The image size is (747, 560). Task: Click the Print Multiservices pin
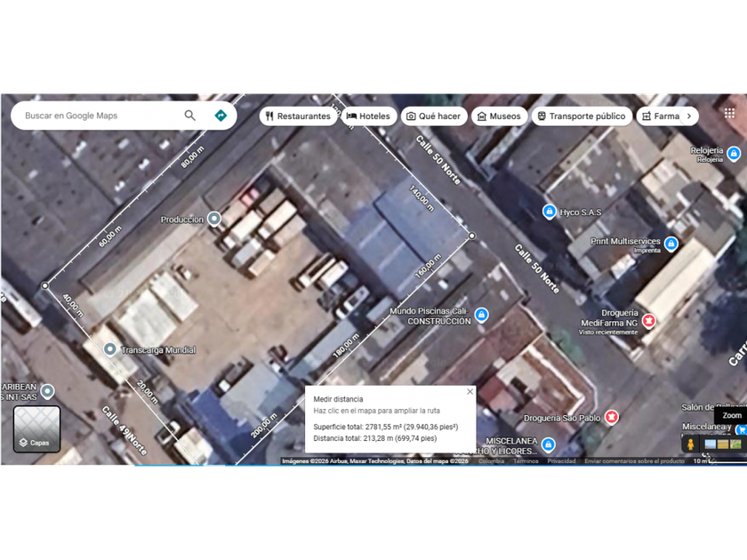coord(671,243)
